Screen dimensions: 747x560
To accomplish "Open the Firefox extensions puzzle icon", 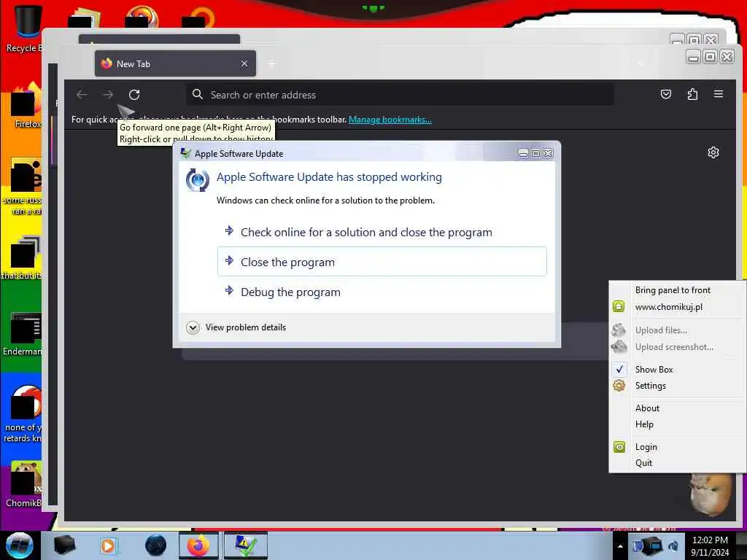I will pos(693,94).
